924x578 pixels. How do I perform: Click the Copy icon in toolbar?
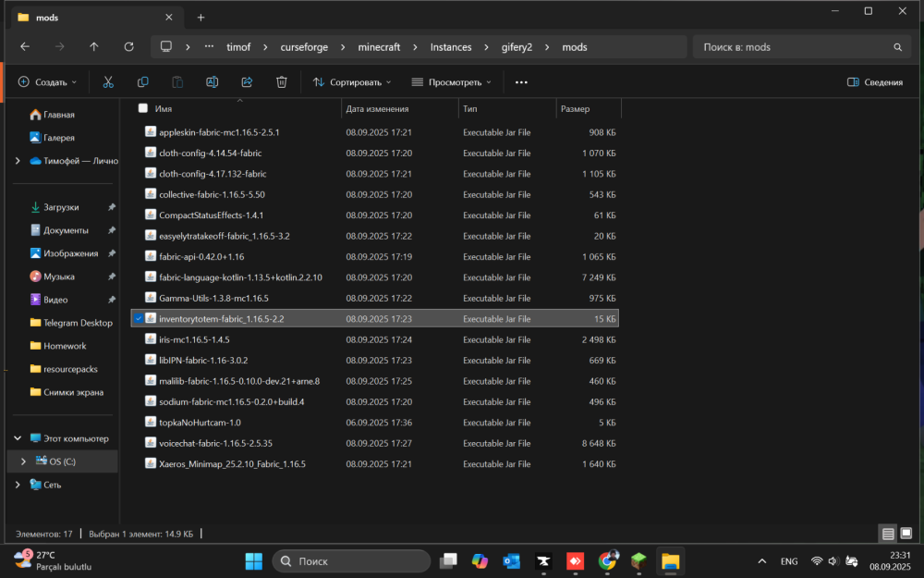click(142, 82)
